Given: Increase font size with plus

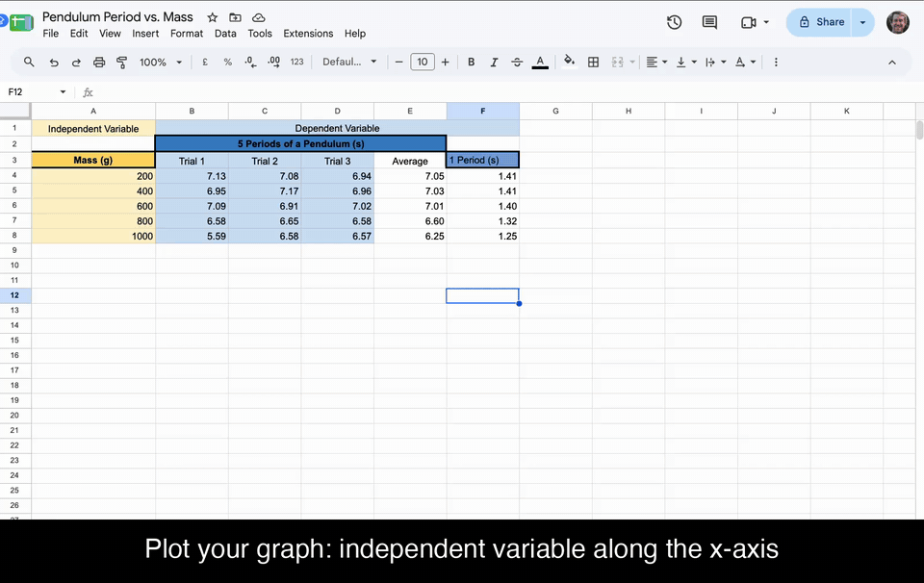Looking at the screenshot, I should (445, 62).
